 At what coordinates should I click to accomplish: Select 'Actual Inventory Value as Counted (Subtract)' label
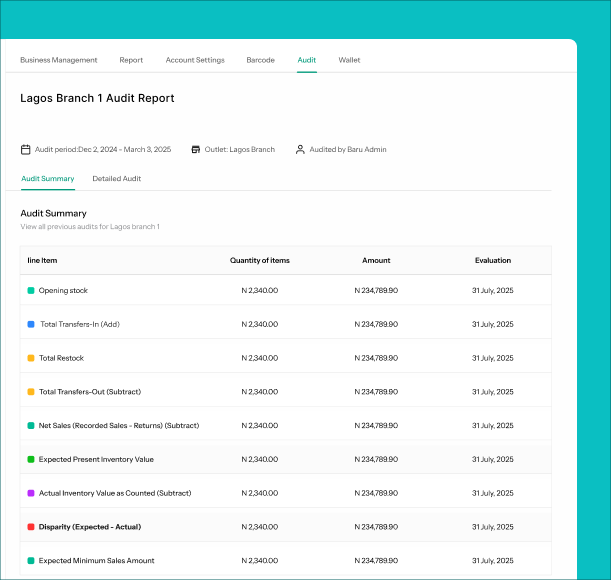[115, 493]
